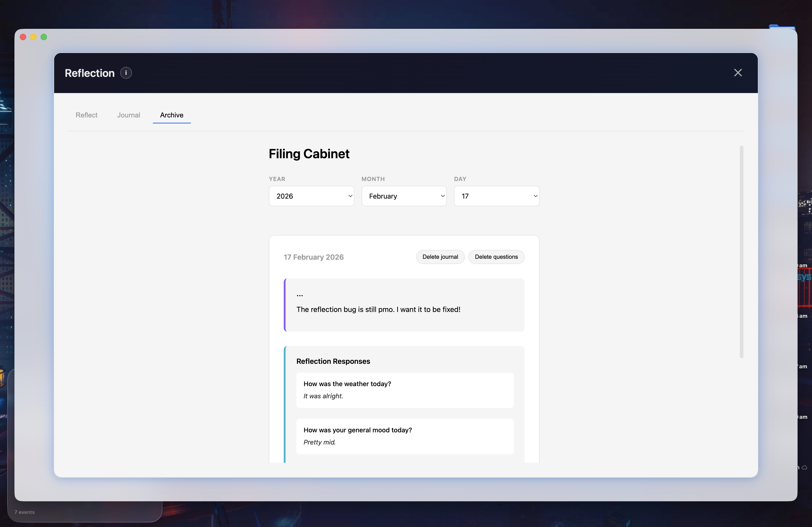Click the red window close button
Image resolution: width=812 pixels, height=527 pixels.
[x=23, y=37]
